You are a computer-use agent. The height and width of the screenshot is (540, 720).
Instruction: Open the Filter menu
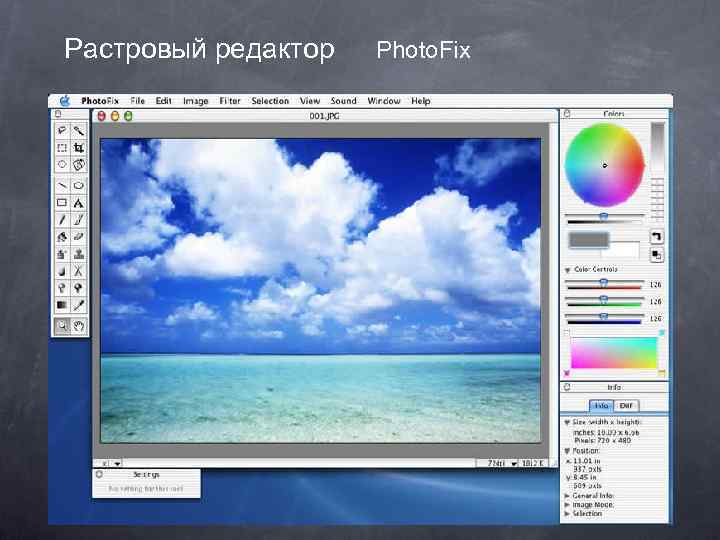pos(230,101)
